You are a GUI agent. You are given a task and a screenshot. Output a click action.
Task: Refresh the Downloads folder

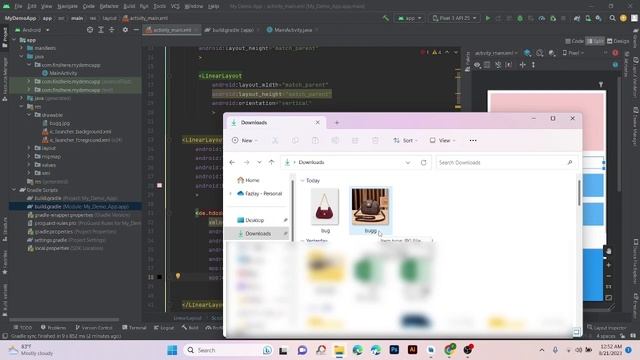(x=423, y=162)
